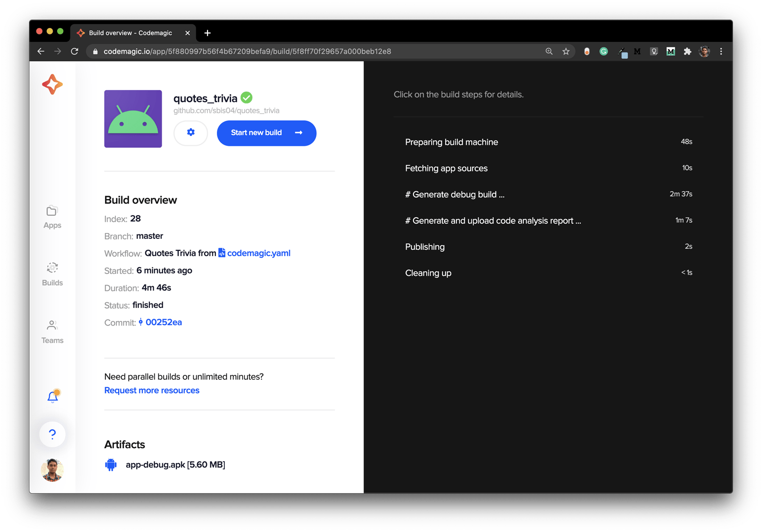Click Request more resources link
The height and width of the screenshot is (532, 762).
click(x=152, y=390)
